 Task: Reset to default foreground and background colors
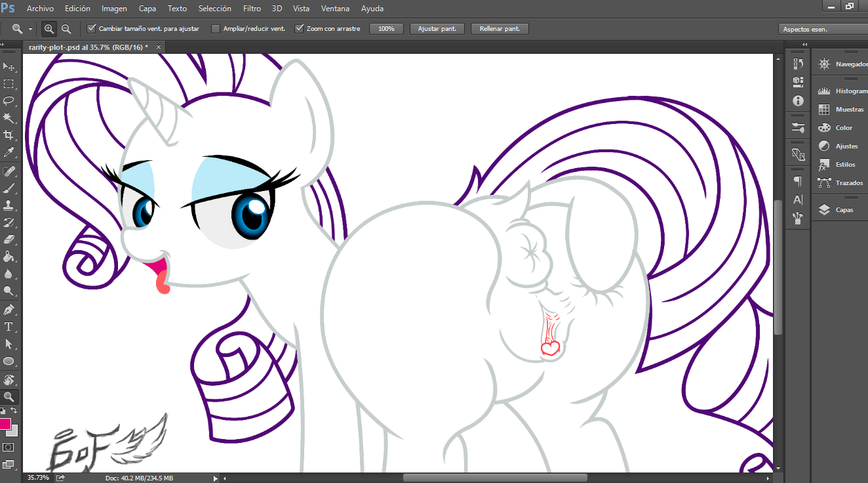pos(3,411)
